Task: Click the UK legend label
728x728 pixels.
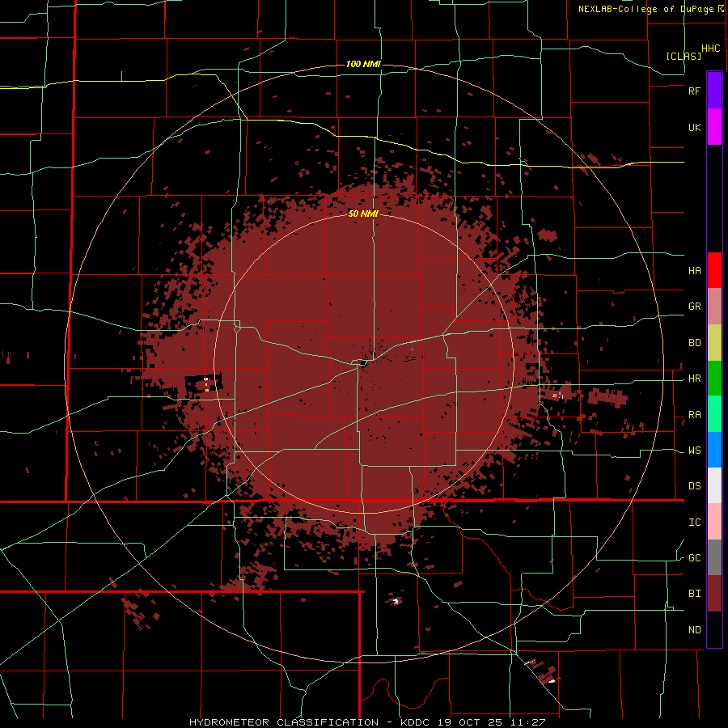Action: pyautogui.click(x=695, y=127)
